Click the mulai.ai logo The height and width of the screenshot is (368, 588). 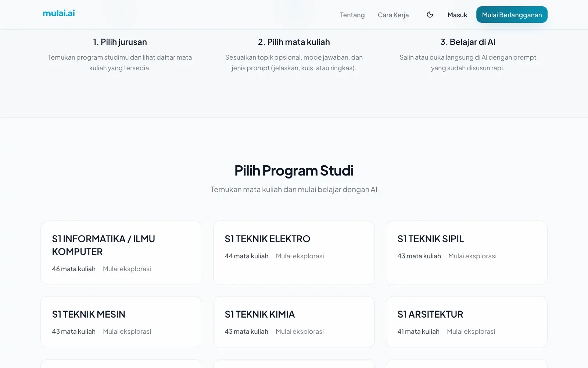59,13
